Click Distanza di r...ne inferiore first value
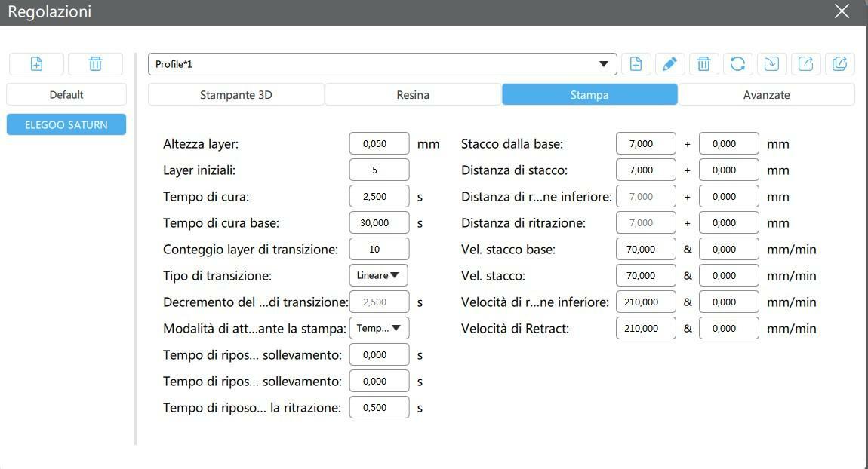The height and width of the screenshot is (469, 868). [x=645, y=196]
